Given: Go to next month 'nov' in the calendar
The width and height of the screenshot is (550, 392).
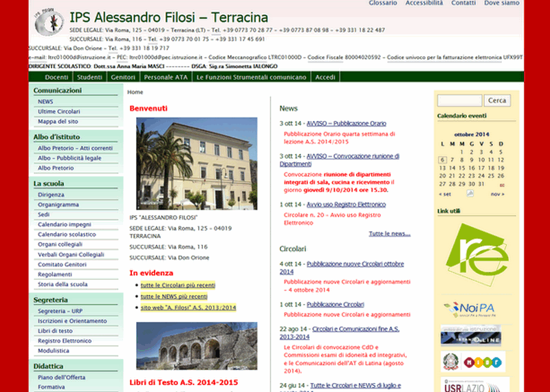Looking at the screenshot, I should coord(497,194).
